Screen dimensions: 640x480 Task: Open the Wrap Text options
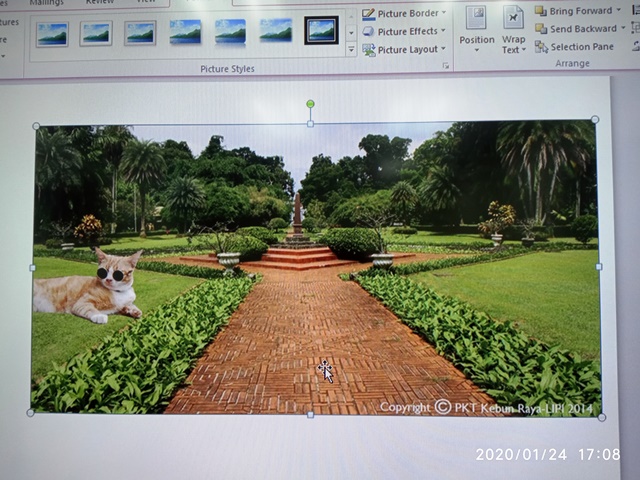[513, 30]
